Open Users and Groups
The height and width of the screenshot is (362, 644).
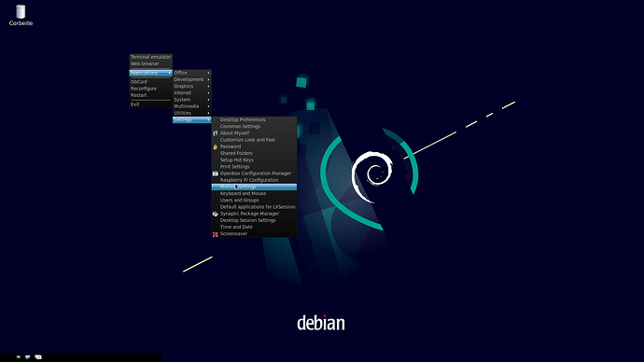click(x=254, y=201)
